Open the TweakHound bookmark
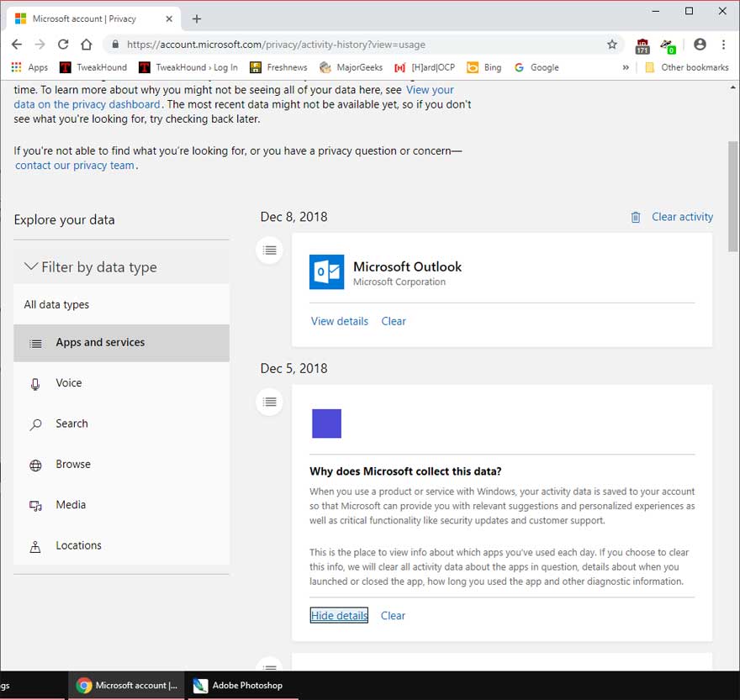The width and height of the screenshot is (740, 700). pos(93,67)
